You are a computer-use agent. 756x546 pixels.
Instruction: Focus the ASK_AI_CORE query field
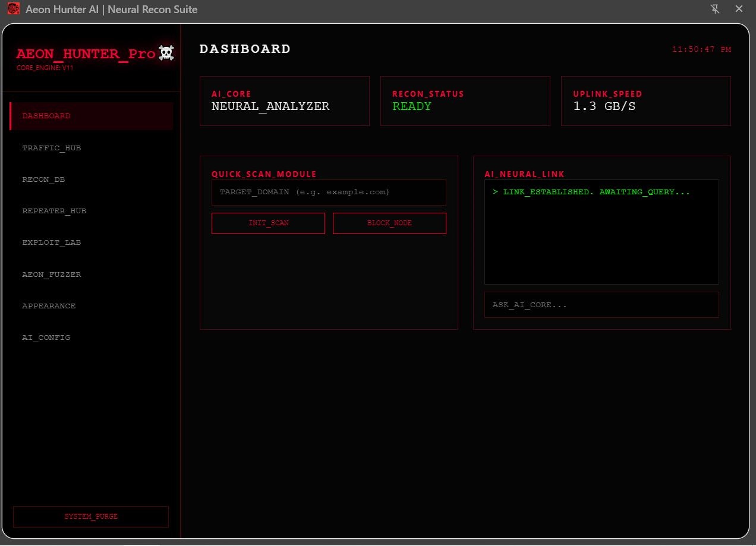coord(601,305)
